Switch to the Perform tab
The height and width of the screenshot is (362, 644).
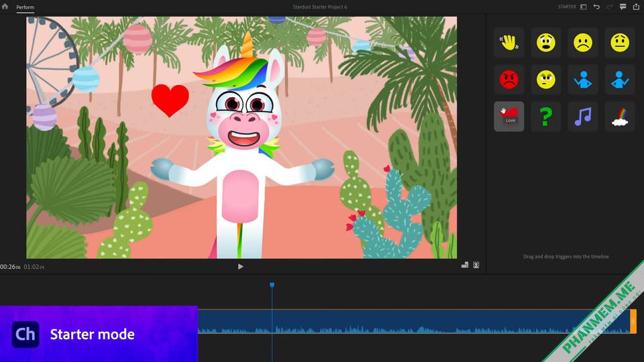[25, 7]
